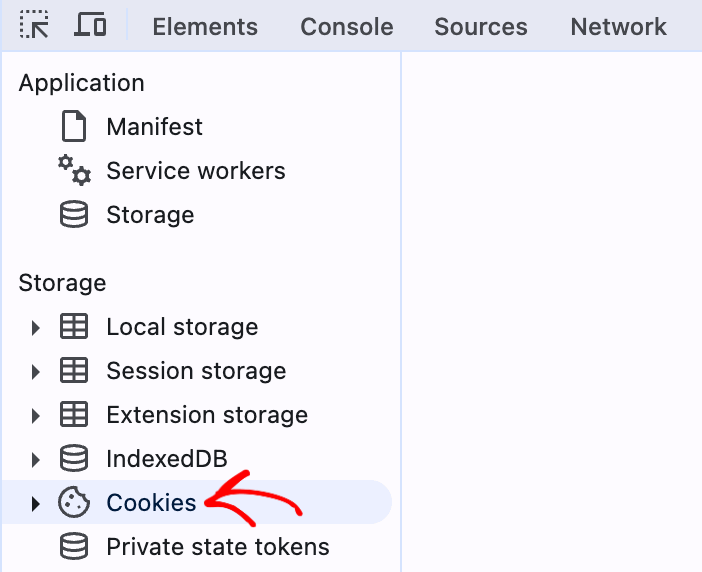The height and width of the screenshot is (572, 702).
Task: Expand the Extension storage tree arrow
Action: click(x=35, y=416)
